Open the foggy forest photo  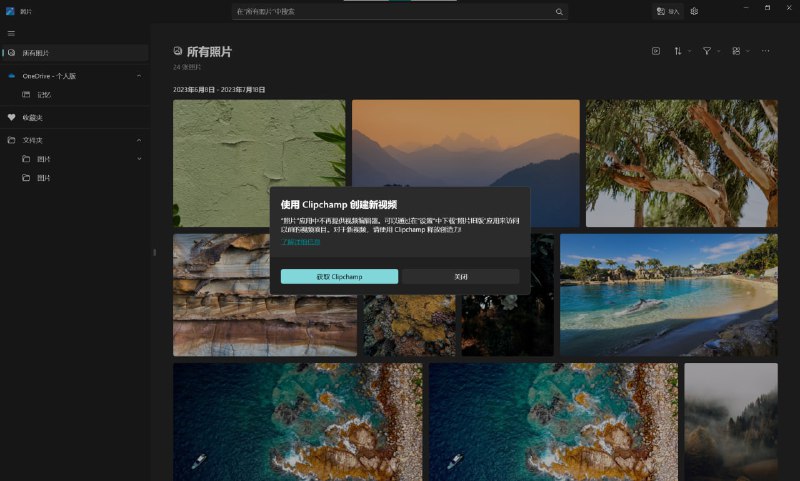pos(731,422)
